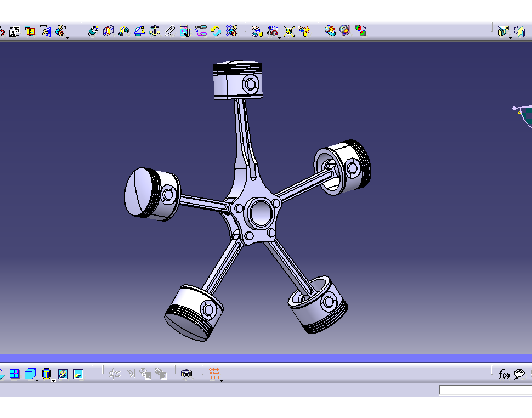Select the central hub of the master rod
532x418 pixels.
260,212
